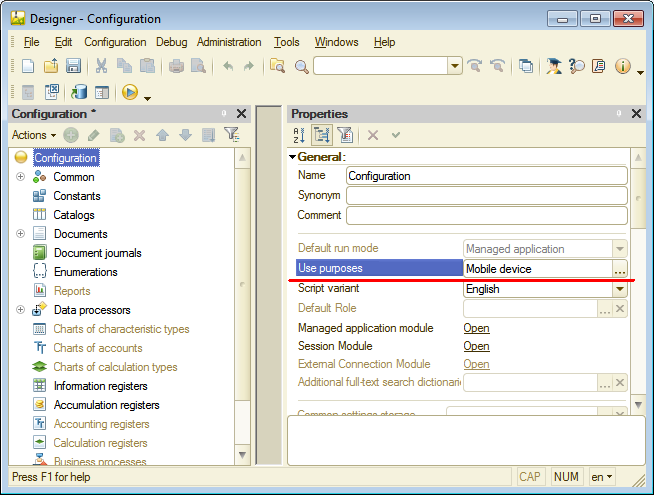Viewport: 654px width, 495px height.
Task: Click the Synonym input field
Action: pos(487,196)
